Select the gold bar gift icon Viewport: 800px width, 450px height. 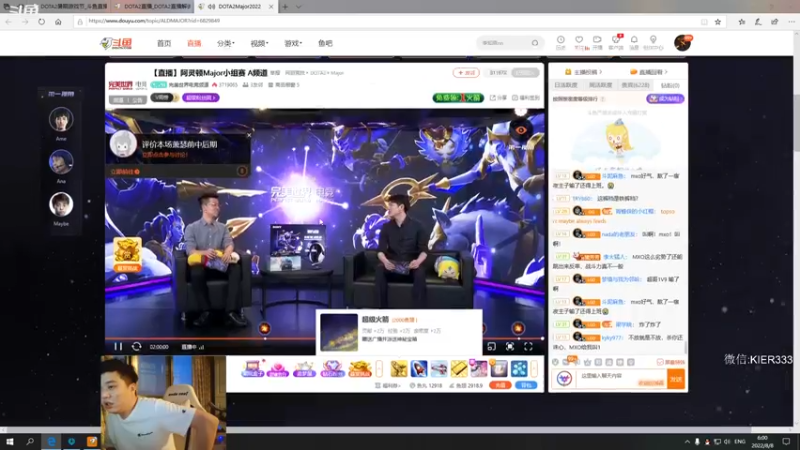click(x=459, y=368)
